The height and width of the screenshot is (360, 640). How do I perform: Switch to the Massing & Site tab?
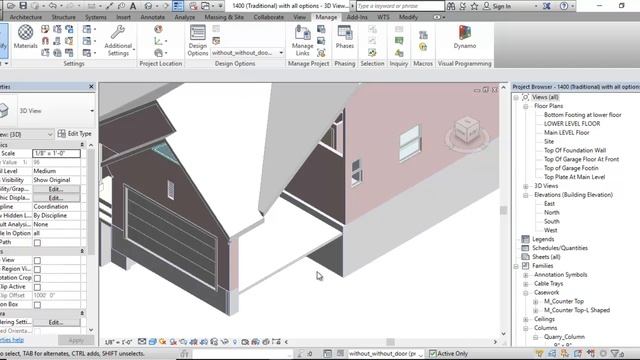click(224, 17)
